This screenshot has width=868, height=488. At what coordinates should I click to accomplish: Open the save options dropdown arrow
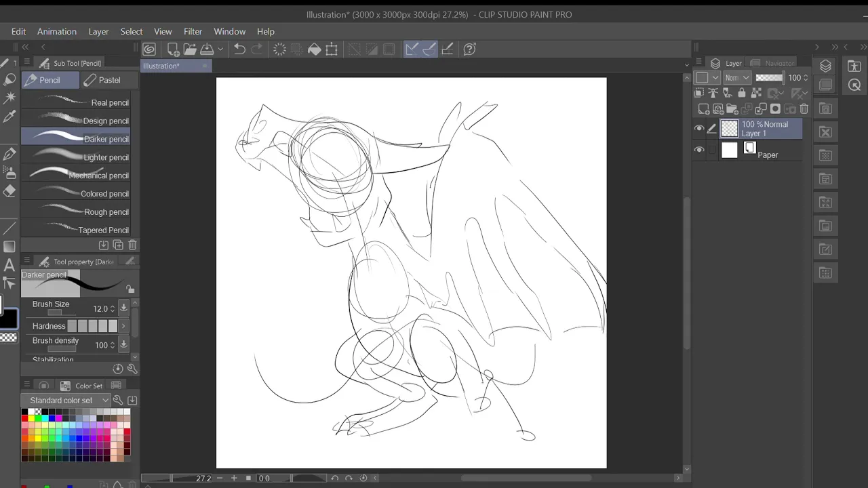pos(220,49)
